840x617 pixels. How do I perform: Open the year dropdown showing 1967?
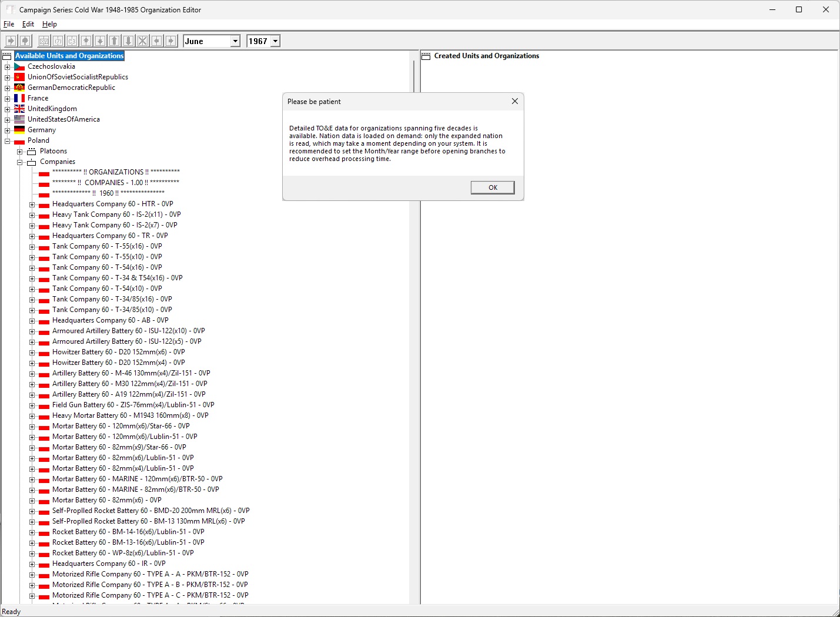tap(275, 41)
